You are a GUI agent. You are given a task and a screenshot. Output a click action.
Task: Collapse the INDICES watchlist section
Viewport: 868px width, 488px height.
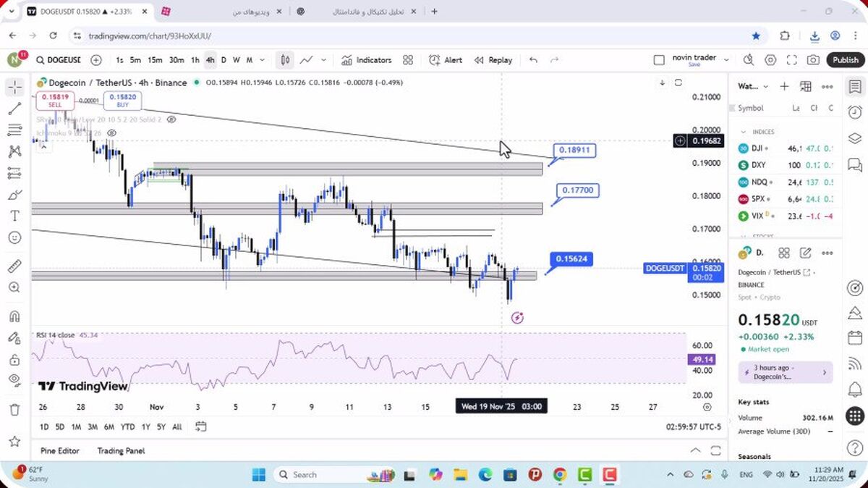coord(743,132)
